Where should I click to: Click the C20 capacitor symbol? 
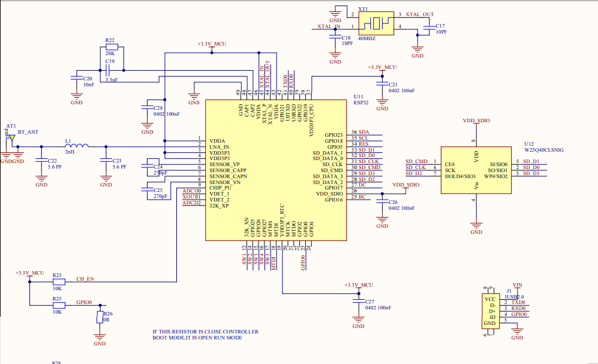coord(77,78)
